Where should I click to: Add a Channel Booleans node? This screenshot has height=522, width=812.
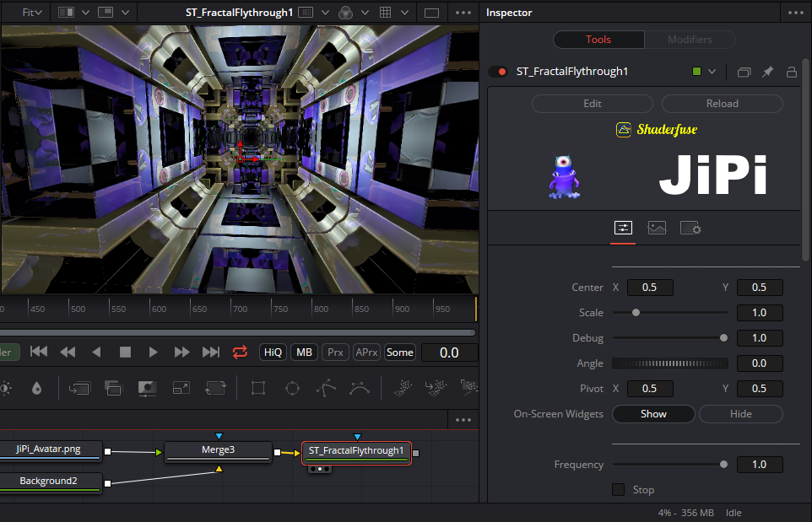[113, 387]
